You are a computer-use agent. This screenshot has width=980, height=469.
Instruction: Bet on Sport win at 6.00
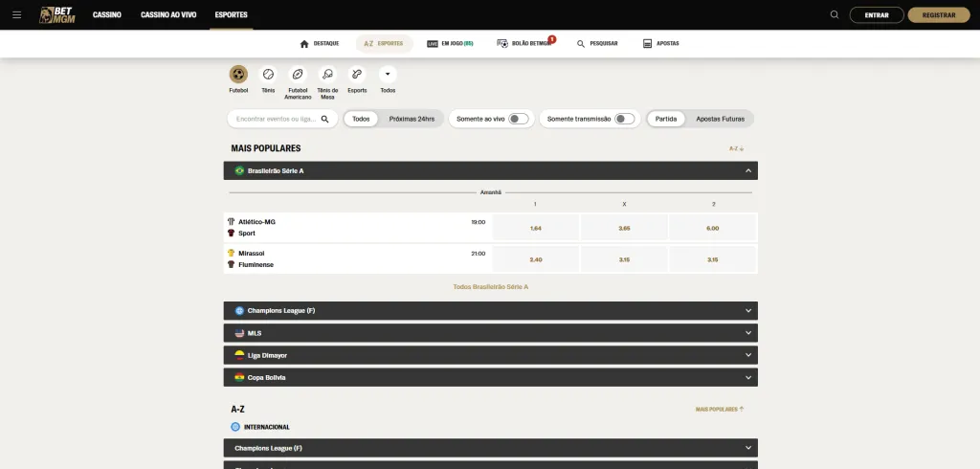712,228
